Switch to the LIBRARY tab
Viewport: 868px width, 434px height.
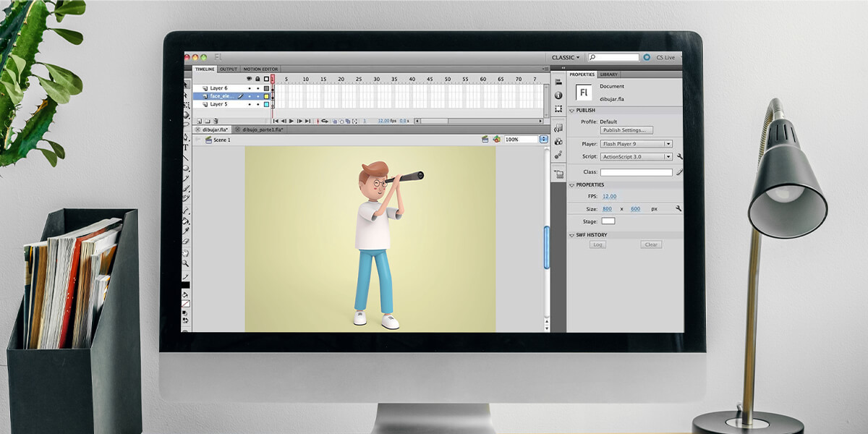tap(608, 75)
